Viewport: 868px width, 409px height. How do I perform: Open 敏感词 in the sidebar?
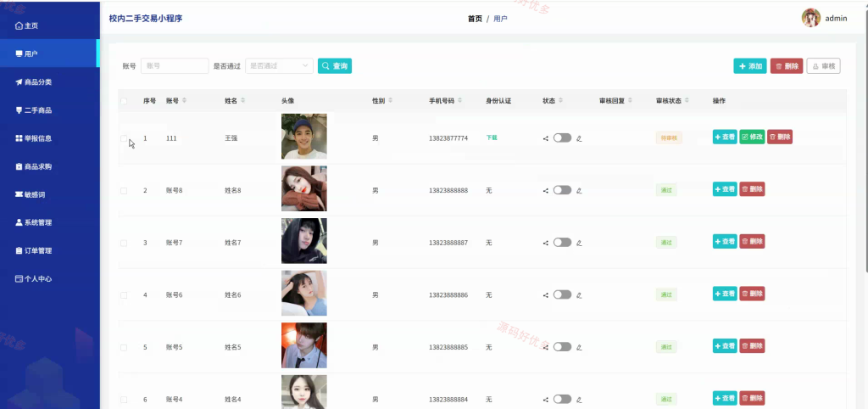[x=48, y=194]
